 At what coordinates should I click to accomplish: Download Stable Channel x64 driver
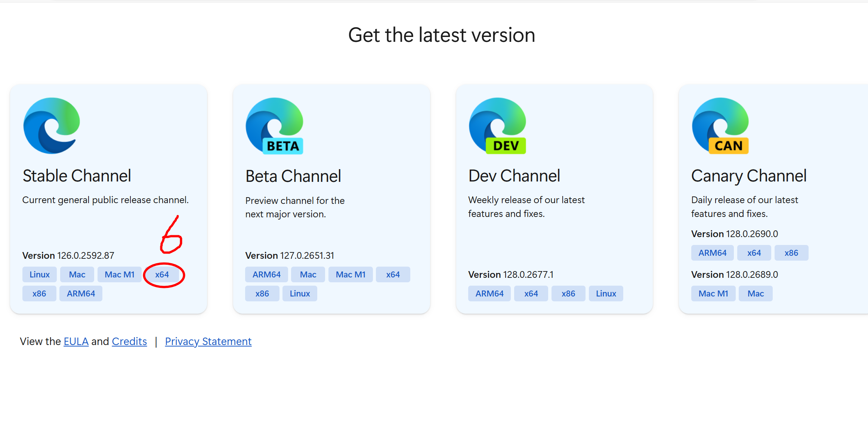pyautogui.click(x=162, y=274)
